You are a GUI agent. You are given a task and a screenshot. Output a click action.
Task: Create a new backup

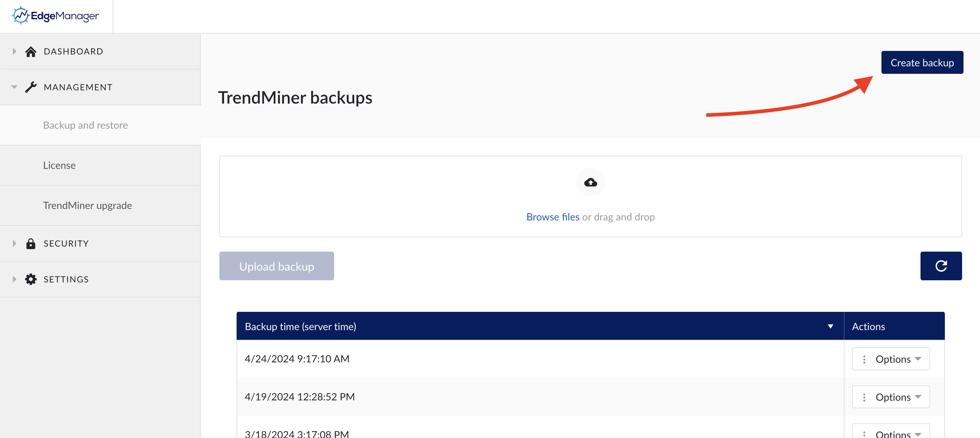tap(922, 62)
